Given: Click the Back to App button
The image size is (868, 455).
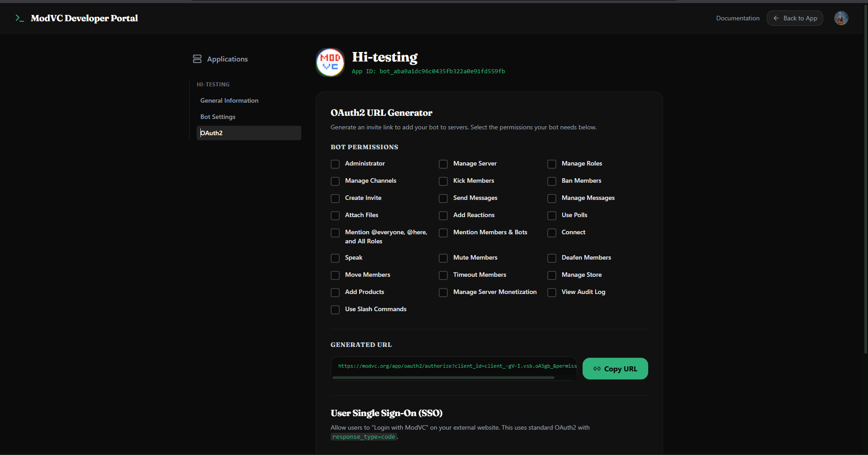Looking at the screenshot, I should point(795,18).
